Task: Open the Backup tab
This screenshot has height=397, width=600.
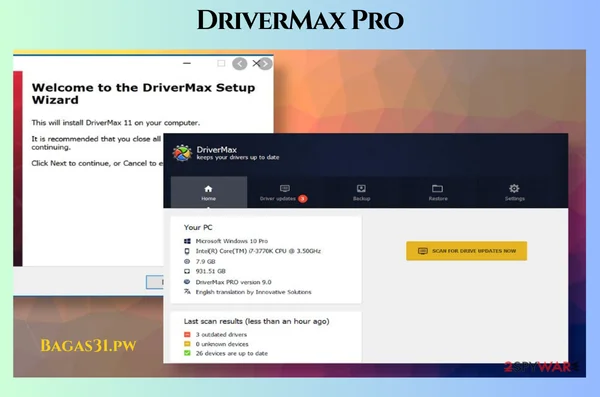Action: (361, 192)
